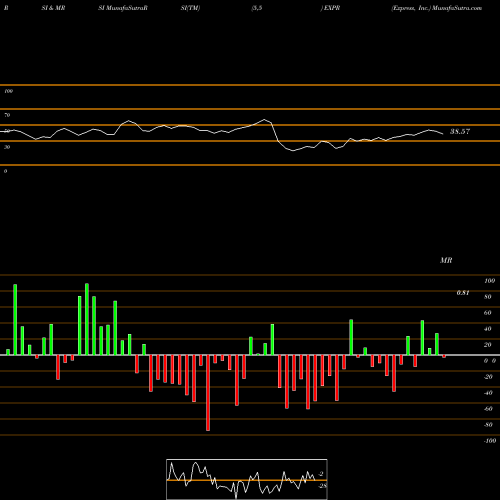Click the MR axis label -100

pos(490,441)
